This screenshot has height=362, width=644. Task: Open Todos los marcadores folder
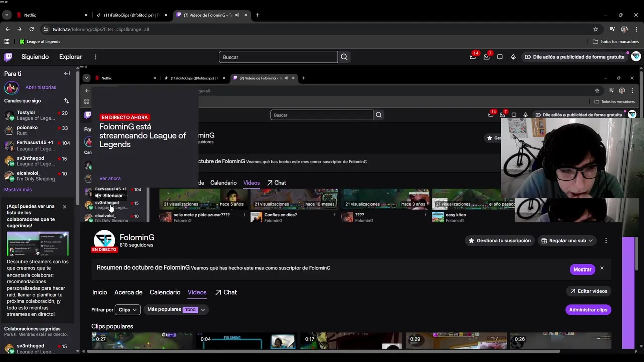[616, 41]
